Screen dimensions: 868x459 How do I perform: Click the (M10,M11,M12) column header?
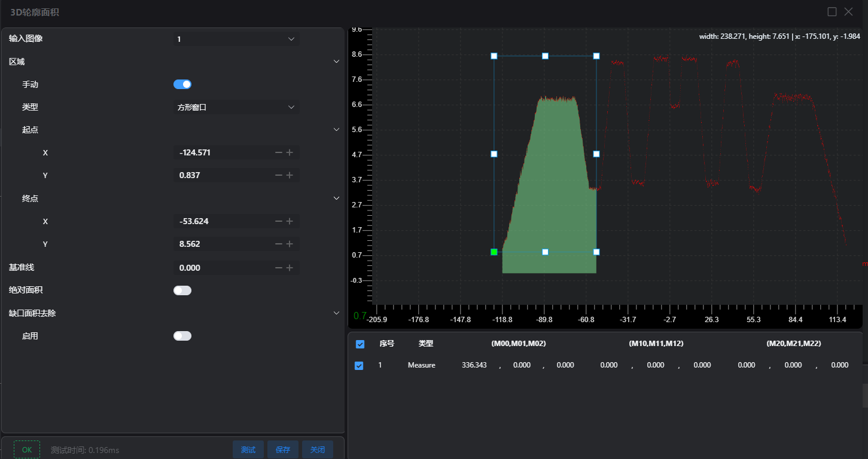pos(656,344)
